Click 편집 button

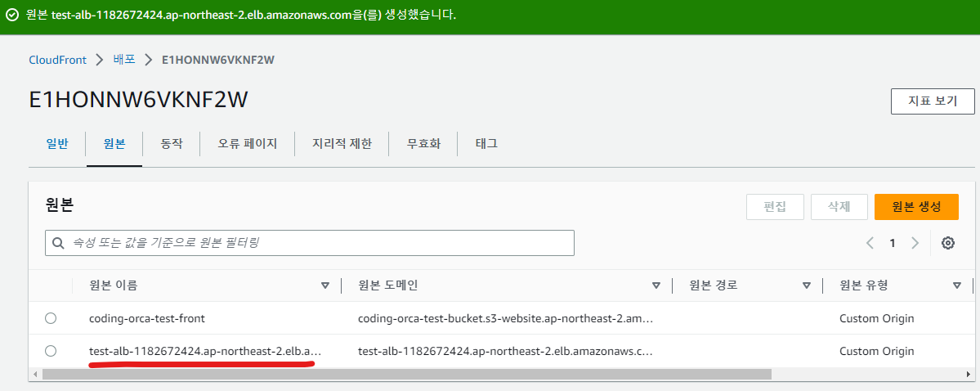click(x=775, y=207)
